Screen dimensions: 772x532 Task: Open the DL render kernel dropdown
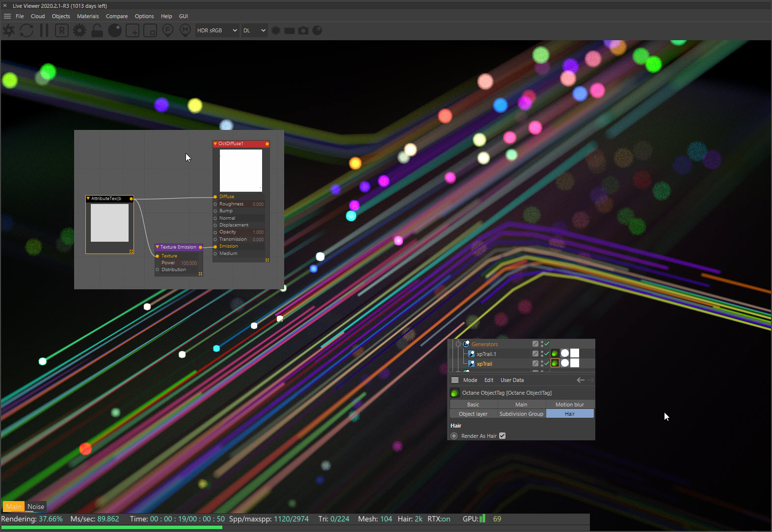(x=254, y=30)
